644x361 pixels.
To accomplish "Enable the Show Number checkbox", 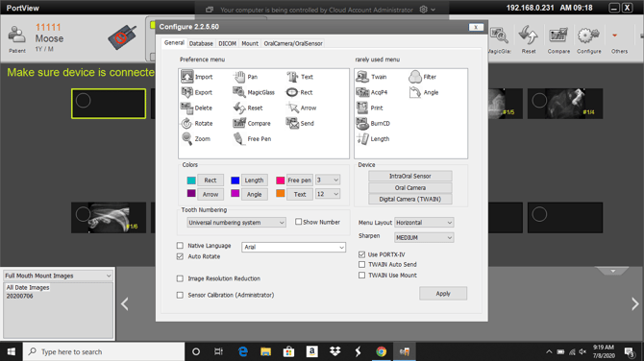I will (298, 222).
